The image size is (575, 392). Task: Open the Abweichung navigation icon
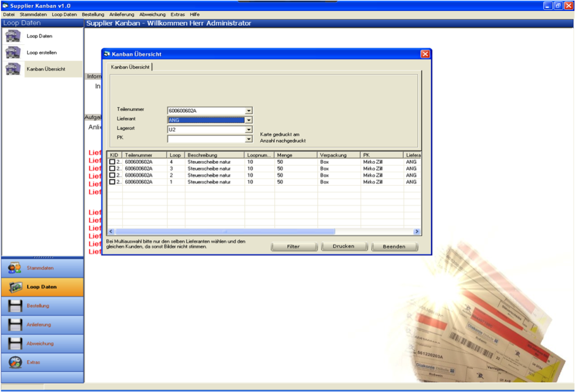[15, 344]
